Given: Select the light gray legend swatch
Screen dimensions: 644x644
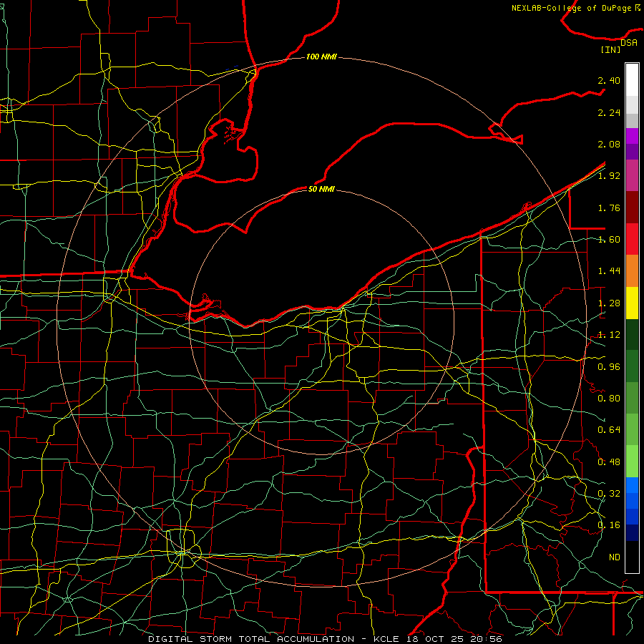Looking at the screenshot, I should point(632,104).
